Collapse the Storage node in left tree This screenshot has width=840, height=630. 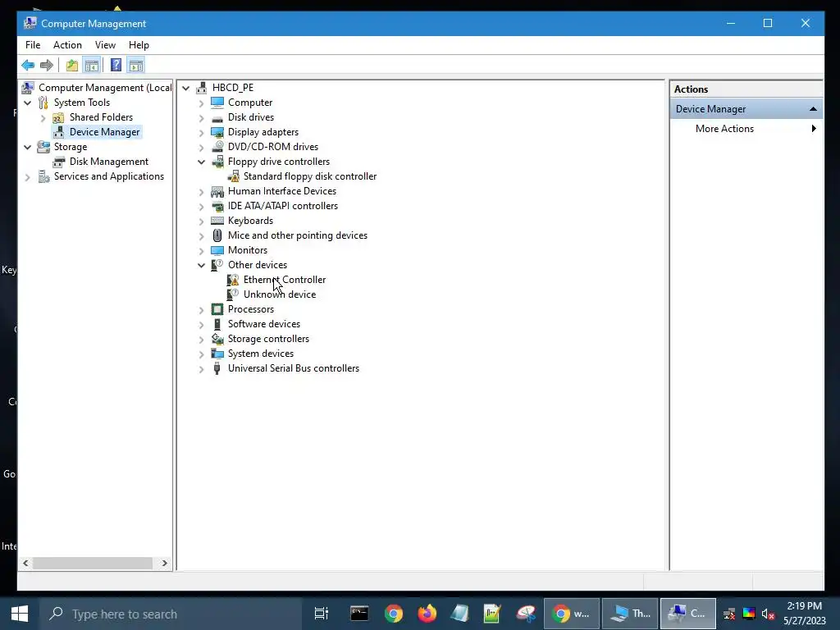(28, 148)
